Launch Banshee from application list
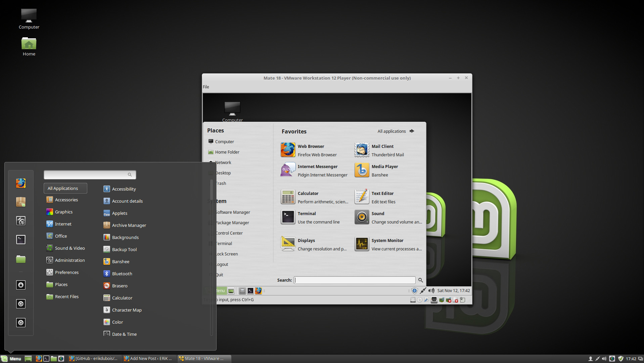The width and height of the screenshot is (644, 363). [116, 261]
